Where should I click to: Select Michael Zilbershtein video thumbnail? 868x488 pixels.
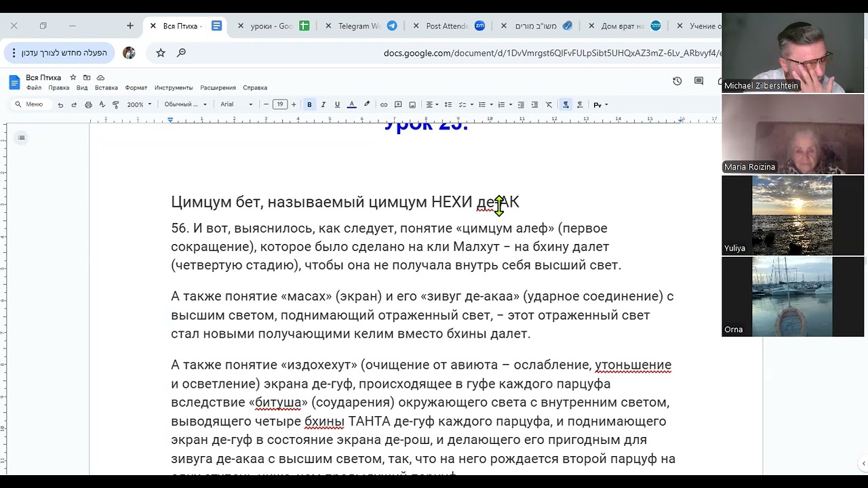pos(793,54)
